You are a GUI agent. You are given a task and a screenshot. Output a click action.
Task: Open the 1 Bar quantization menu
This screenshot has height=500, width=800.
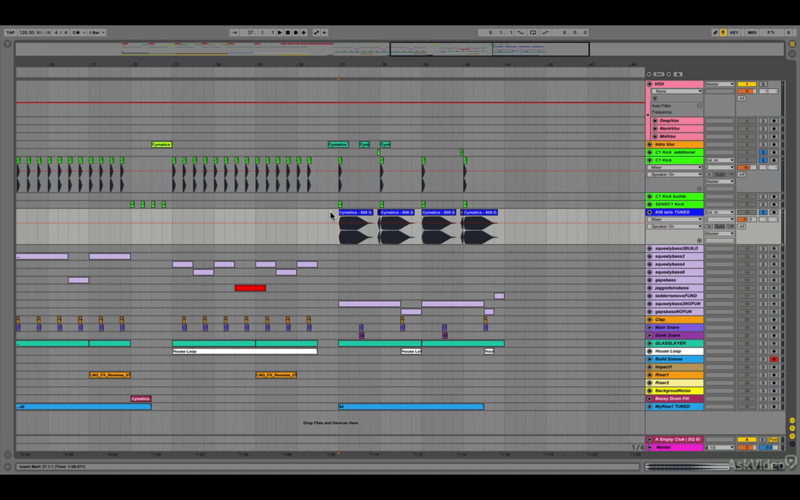(x=96, y=33)
